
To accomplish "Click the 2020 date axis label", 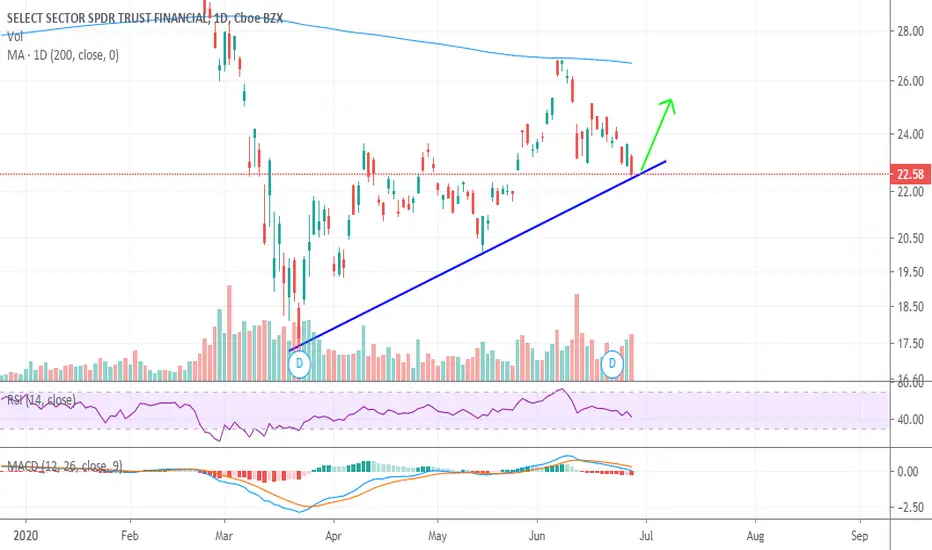I will pyautogui.click(x=26, y=536).
